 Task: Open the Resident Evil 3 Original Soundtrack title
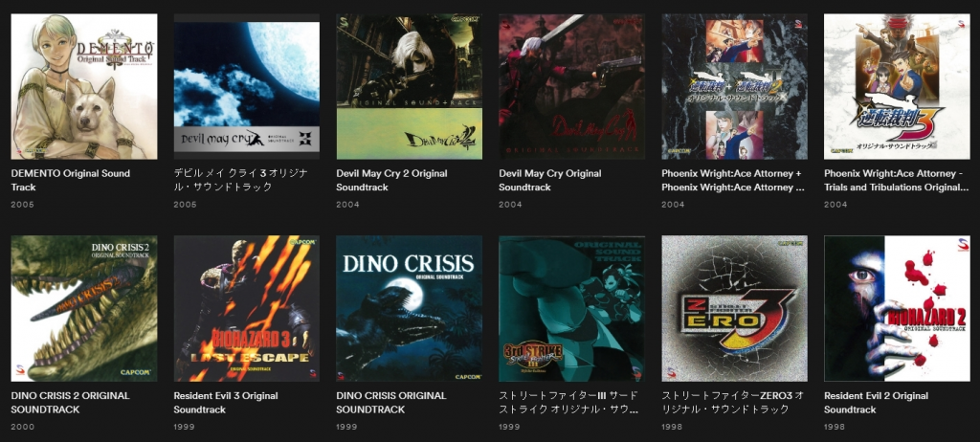click(x=226, y=403)
